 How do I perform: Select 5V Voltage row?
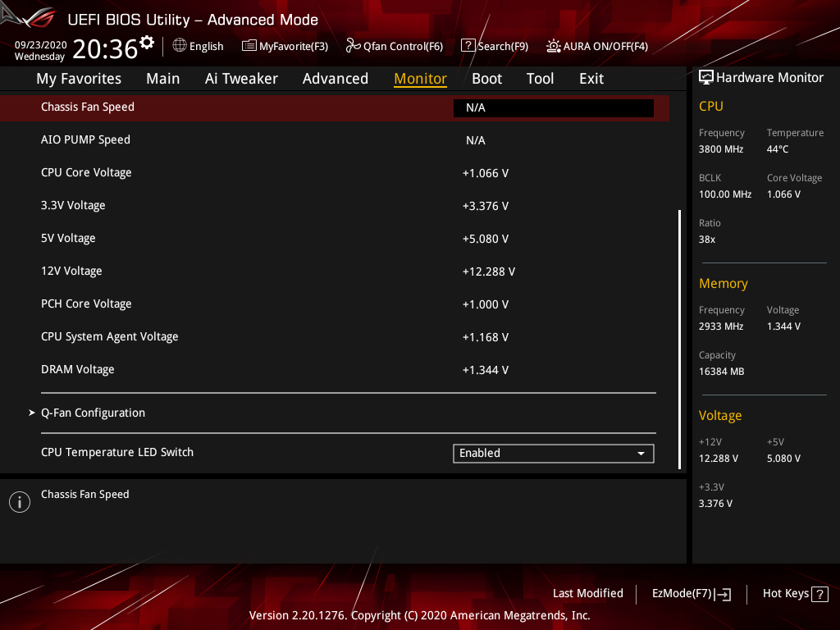coord(335,238)
